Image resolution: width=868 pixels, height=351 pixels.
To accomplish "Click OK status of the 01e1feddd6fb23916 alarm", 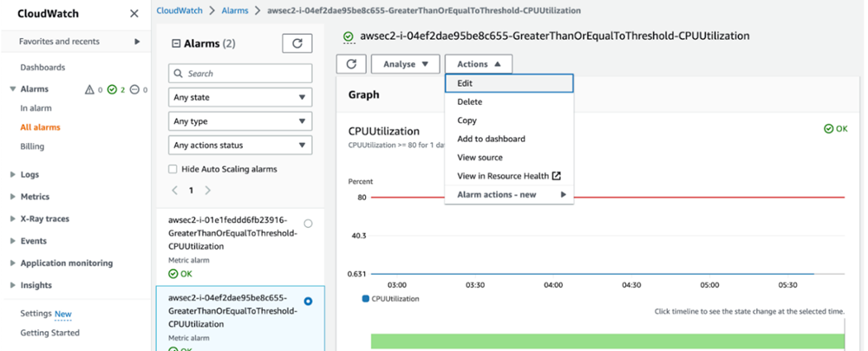I will coord(180,274).
